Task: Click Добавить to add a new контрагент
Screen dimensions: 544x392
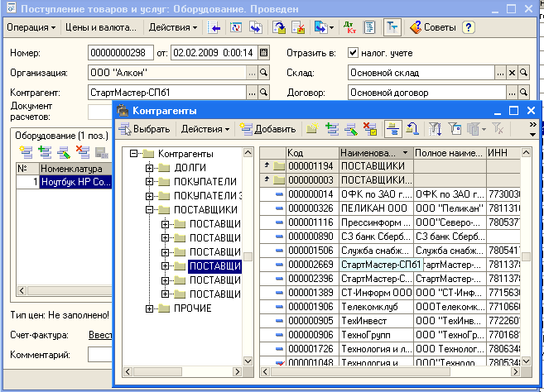Action: [x=267, y=128]
